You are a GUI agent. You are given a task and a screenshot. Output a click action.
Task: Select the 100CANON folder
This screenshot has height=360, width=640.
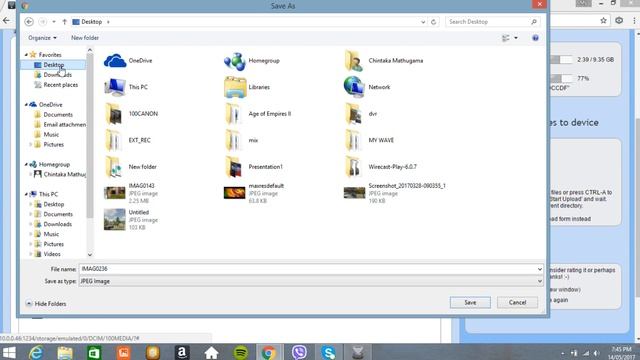(x=131, y=113)
